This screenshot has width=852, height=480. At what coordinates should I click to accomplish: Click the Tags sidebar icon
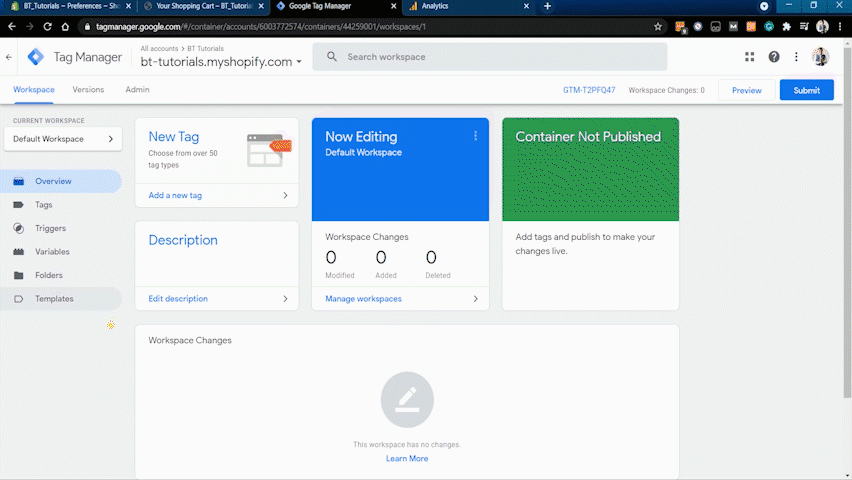pyautogui.click(x=18, y=205)
